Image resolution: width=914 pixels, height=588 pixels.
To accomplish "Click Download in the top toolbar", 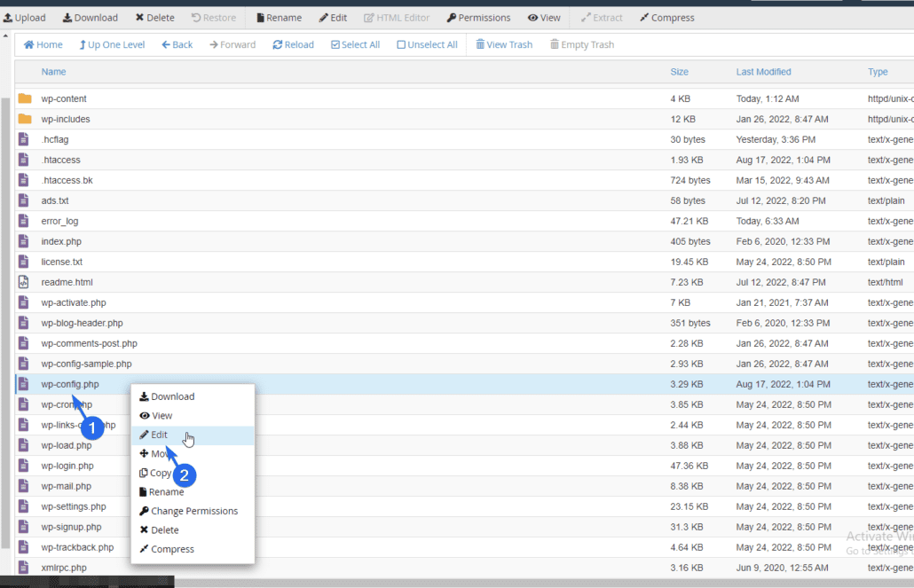I will (x=91, y=18).
